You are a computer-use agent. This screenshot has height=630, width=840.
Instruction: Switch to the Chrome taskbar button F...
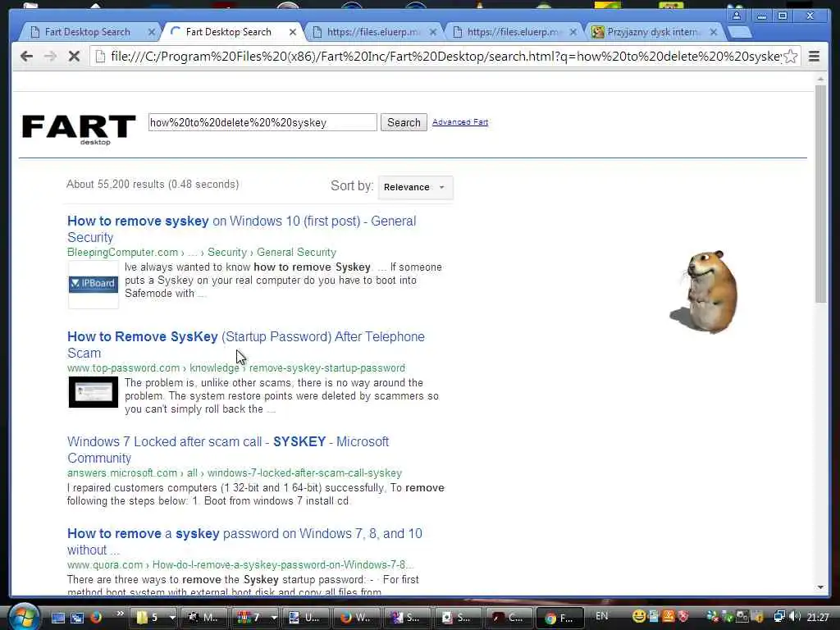click(x=559, y=618)
